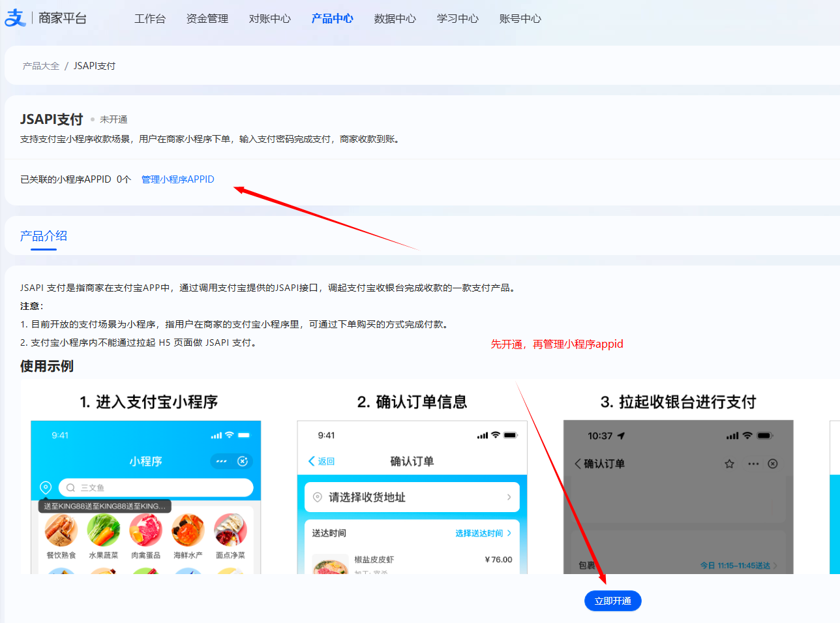This screenshot has height=623, width=840.
Task: Click the star favorite icon in the cashier example
Action: [729, 464]
